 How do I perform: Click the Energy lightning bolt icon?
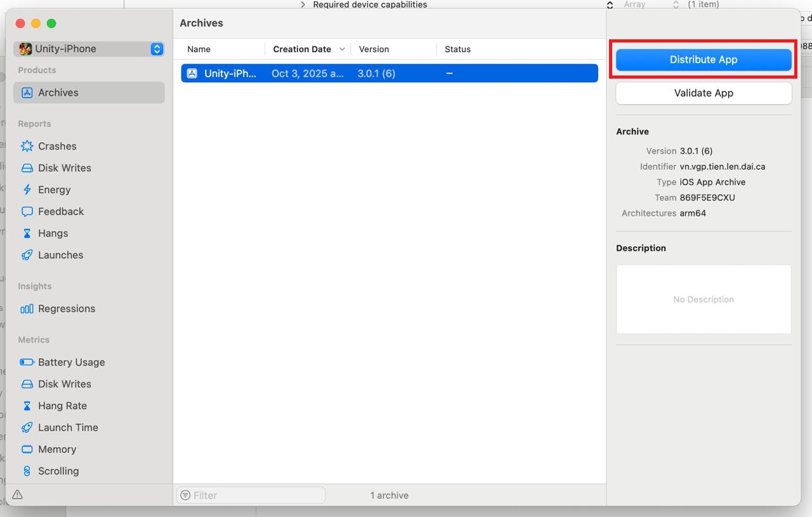[27, 190]
